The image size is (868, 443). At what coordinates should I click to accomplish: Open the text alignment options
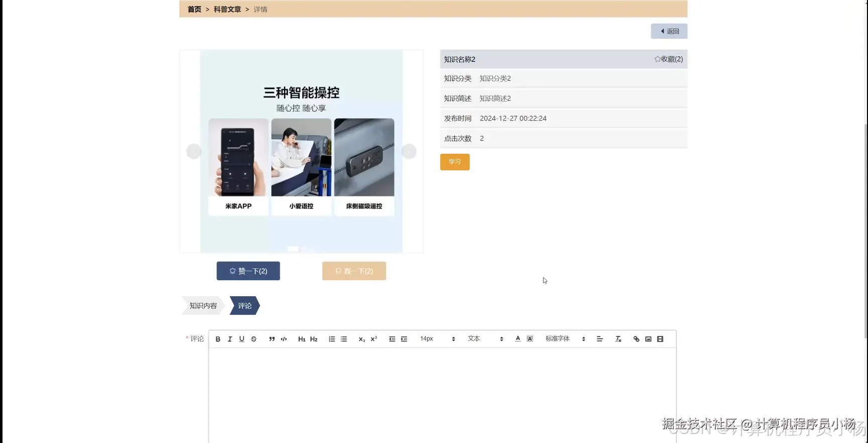tap(599, 339)
